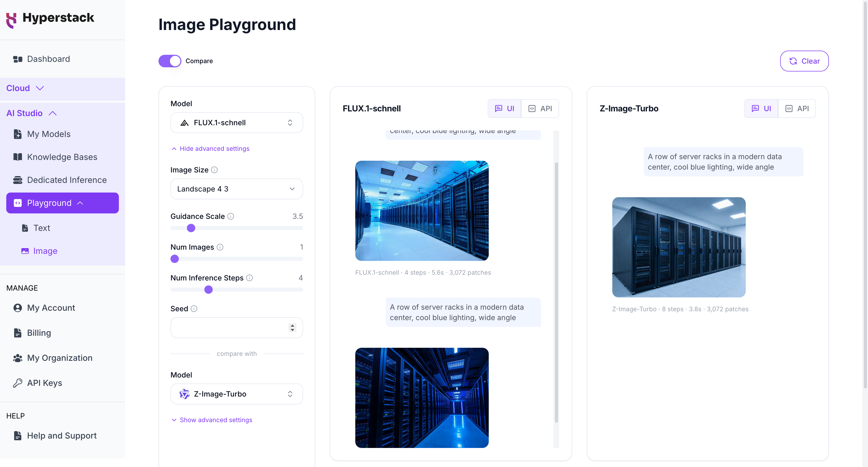868x467 pixels.
Task: Open the Z-Image-Turbo compare model dropdown
Action: tap(236, 394)
